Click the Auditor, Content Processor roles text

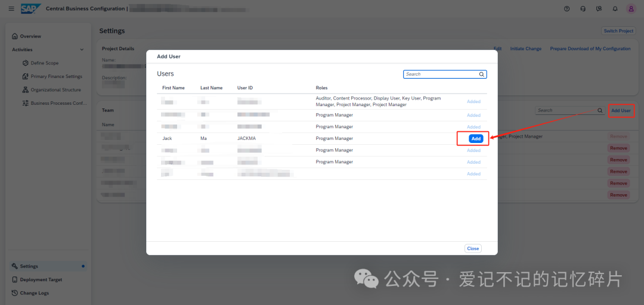[378, 101]
